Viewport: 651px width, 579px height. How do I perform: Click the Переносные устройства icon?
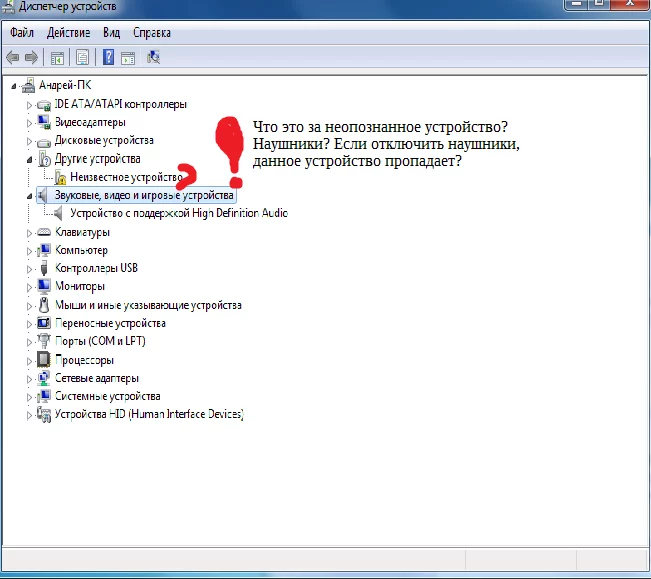click(x=44, y=322)
